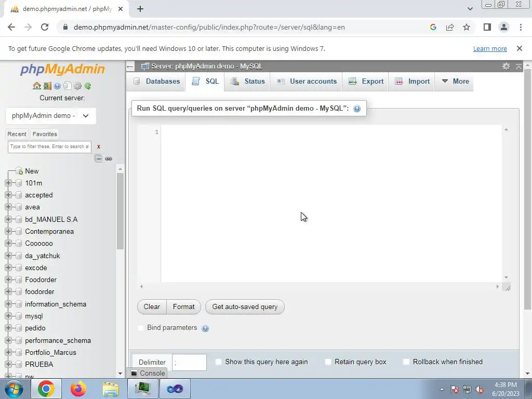Click Get auto-saved query button

click(245, 307)
